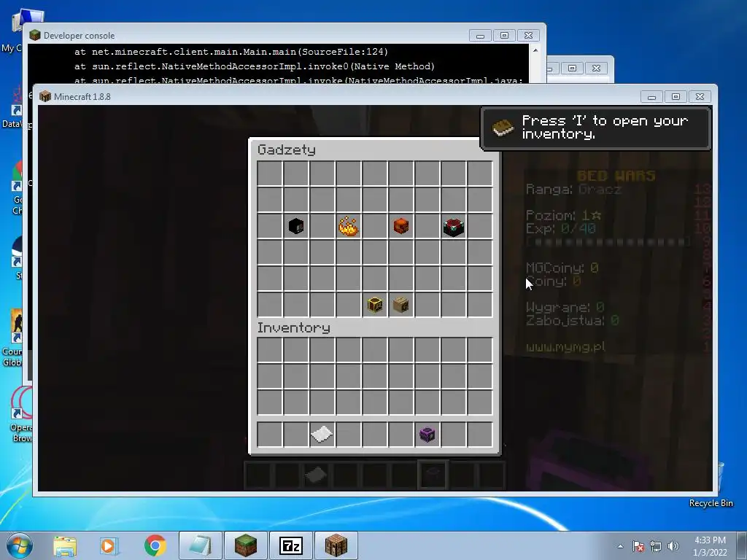This screenshot has width=747, height=560.
Task: Click the 'Inventory' section label
Action: click(294, 327)
